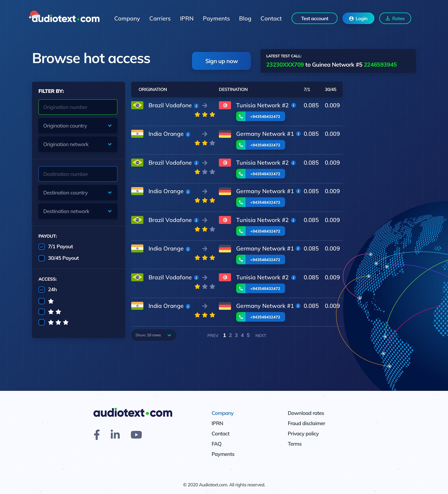The image size is (448, 494).
Task: Click the Test account button
Action: pos(314,18)
